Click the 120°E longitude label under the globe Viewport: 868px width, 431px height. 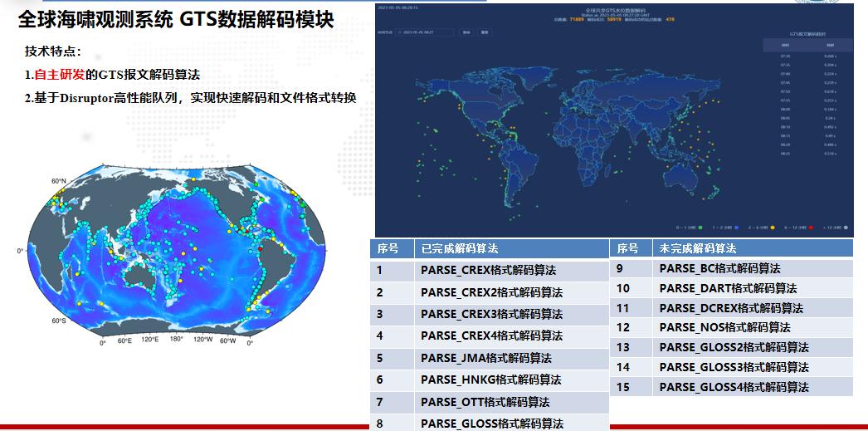coord(149,339)
